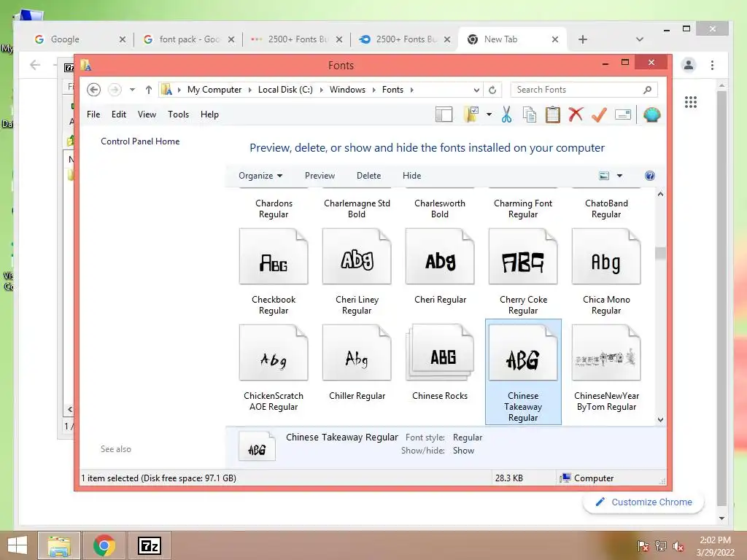Open Google apps grid icon
This screenshot has width=747, height=560.
tap(691, 102)
